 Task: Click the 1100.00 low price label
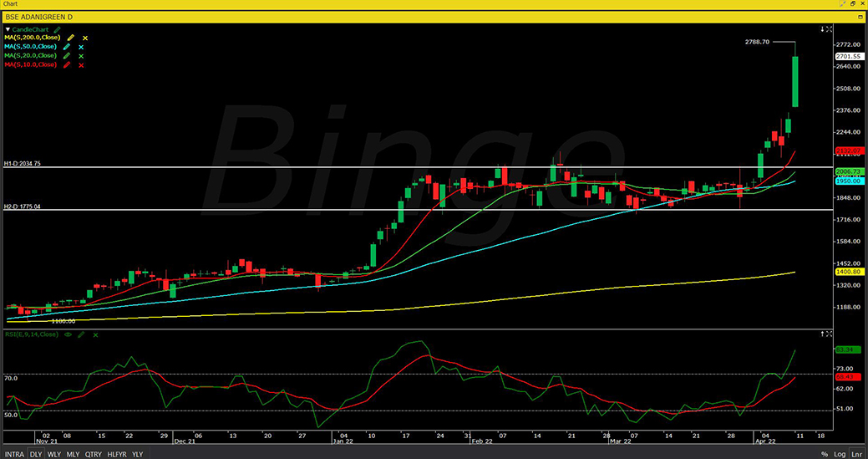pyautogui.click(x=63, y=321)
